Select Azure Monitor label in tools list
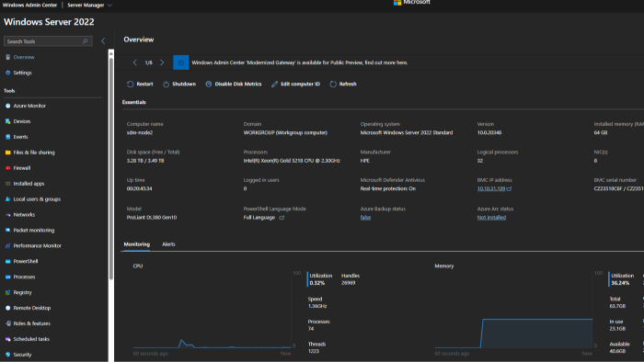644x362 pixels. tap(29, 106)
